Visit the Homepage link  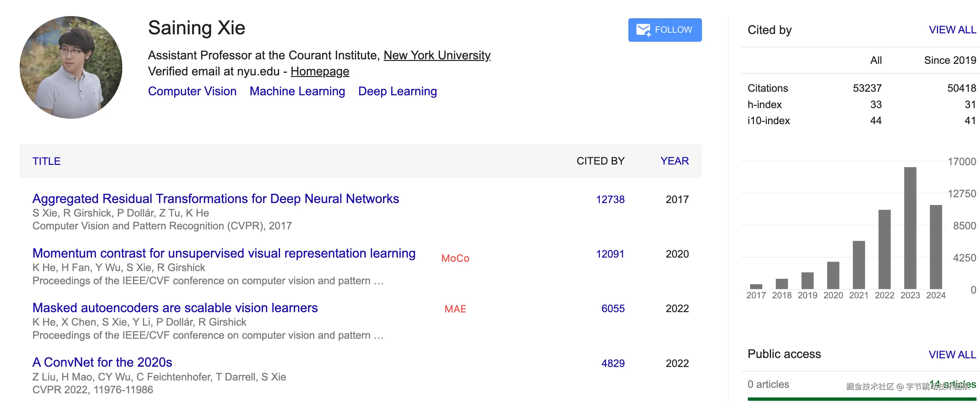(319, 72)
